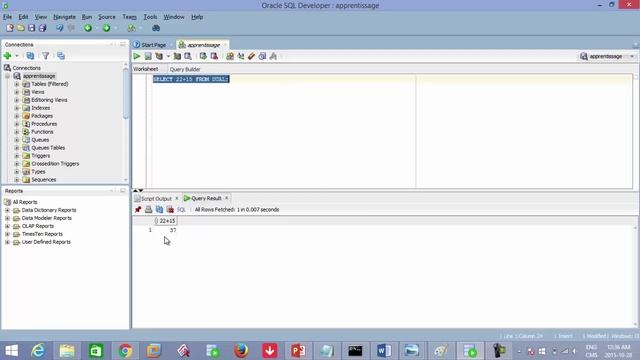Expand the OLAP Reports folder
640x360 pixels.
point(7,226)
